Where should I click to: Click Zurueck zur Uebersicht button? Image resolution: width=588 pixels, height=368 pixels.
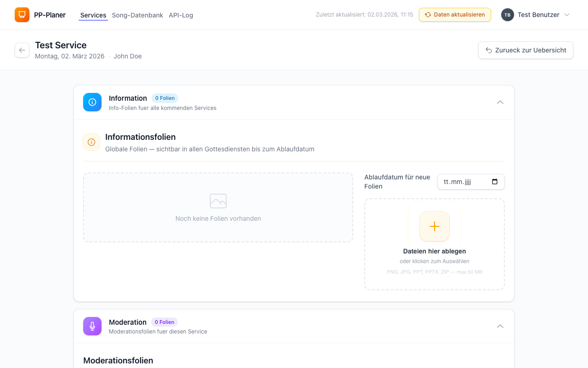point(526,50)
